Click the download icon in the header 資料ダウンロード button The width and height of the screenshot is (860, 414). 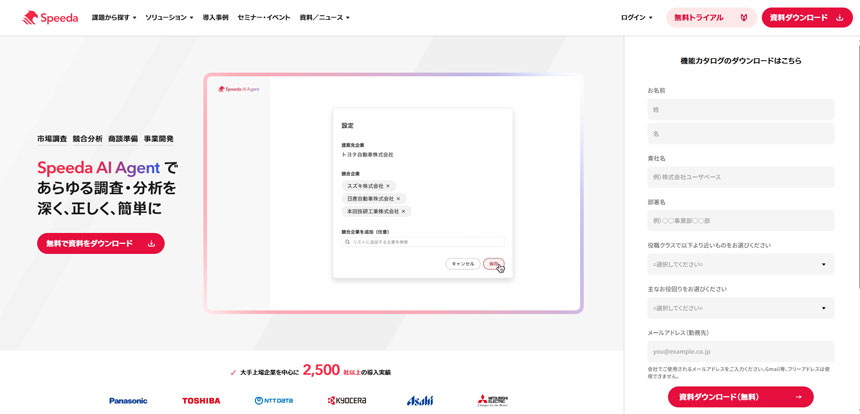(x=840, y=18)
